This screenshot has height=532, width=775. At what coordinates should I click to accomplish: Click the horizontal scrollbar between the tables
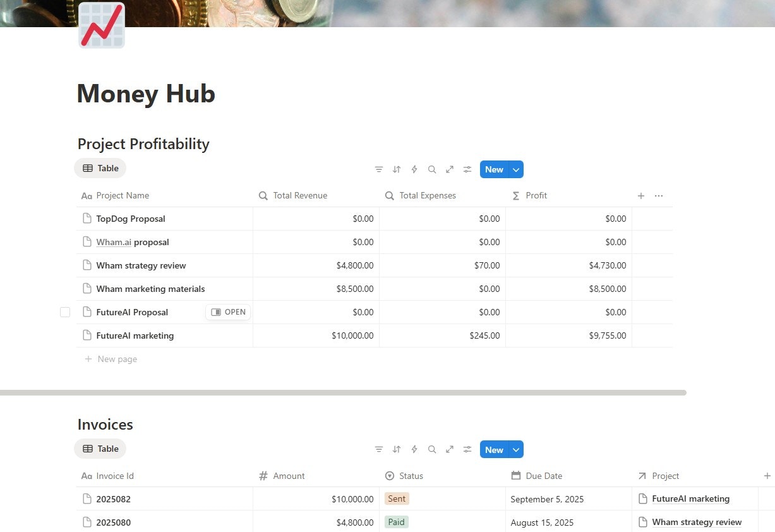(344, 392)
